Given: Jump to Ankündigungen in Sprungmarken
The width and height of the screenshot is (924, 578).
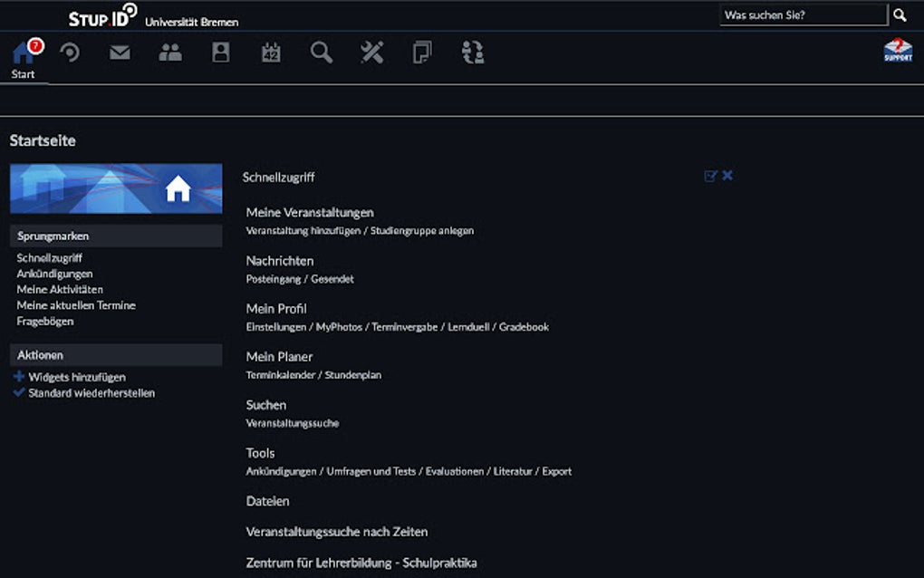Looking at the screenshot, I should [x=54, y=274].
